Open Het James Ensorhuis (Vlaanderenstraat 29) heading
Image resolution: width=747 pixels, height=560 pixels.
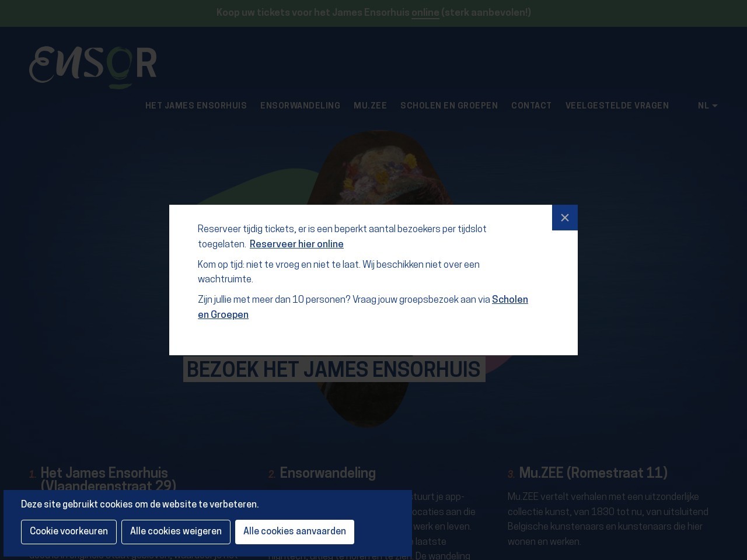click(109, 480)
